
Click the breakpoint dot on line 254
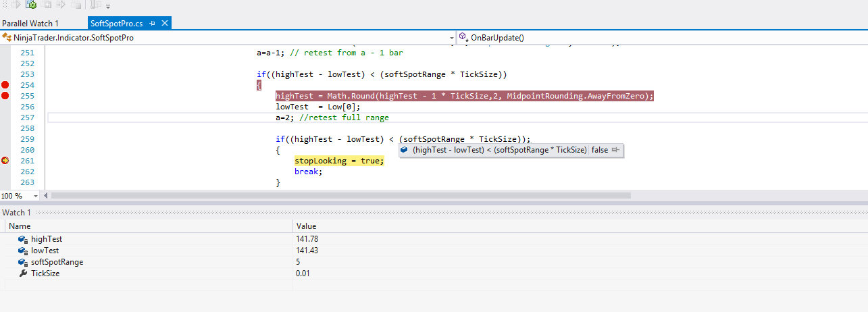[5, 85]
